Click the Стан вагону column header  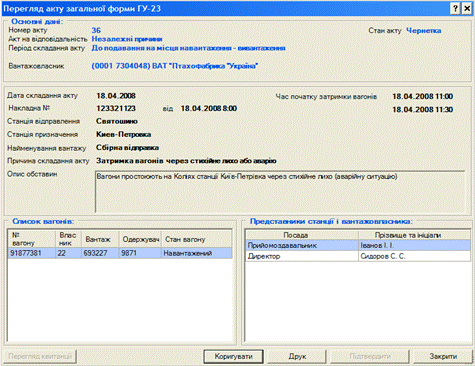[x=197, y=239]
